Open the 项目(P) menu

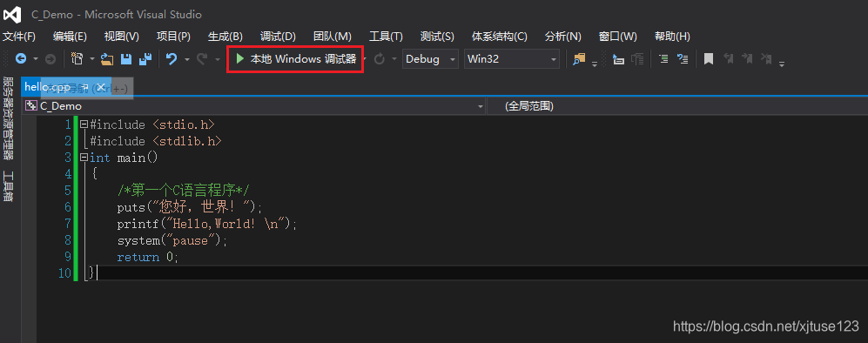point(173,37)
